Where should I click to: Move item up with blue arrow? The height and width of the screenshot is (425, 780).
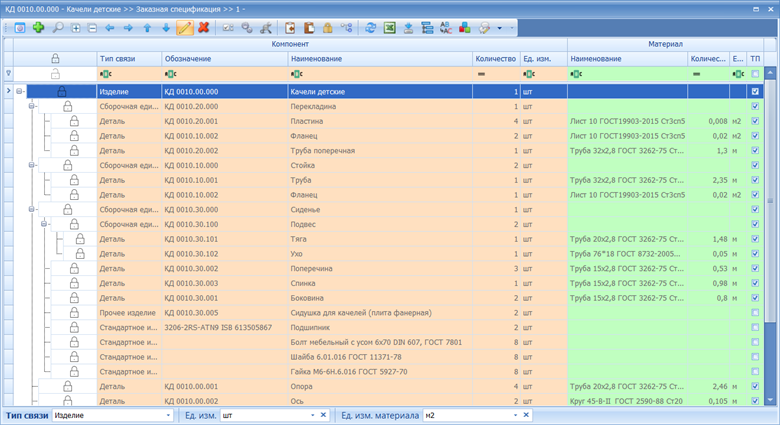pyautogui.click(x=147, y=28)
